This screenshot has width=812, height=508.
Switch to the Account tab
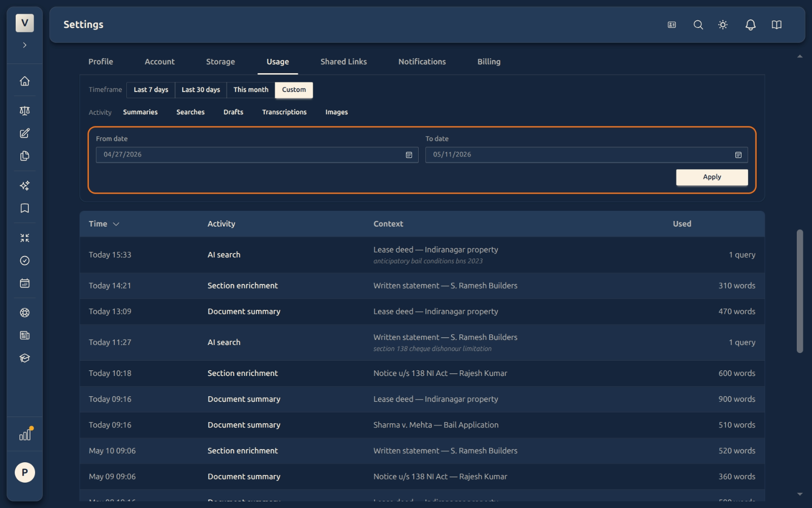coord(160,61)
